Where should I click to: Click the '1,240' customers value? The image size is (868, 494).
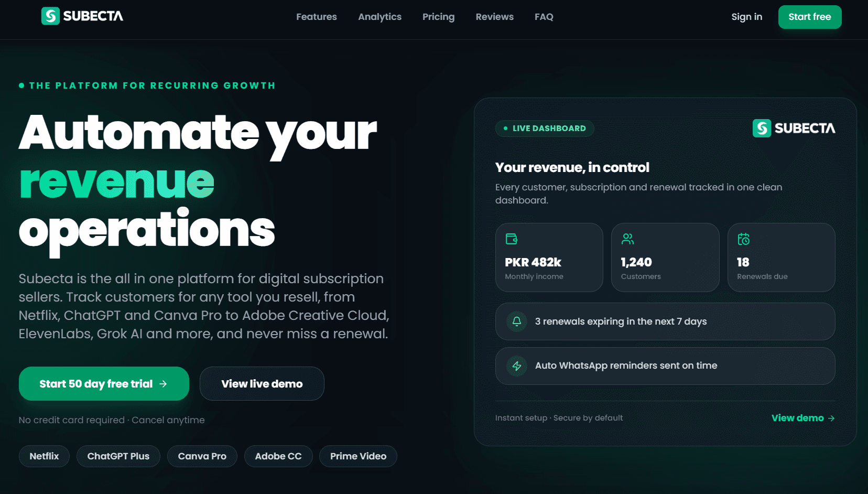click(x=636, y=262)
